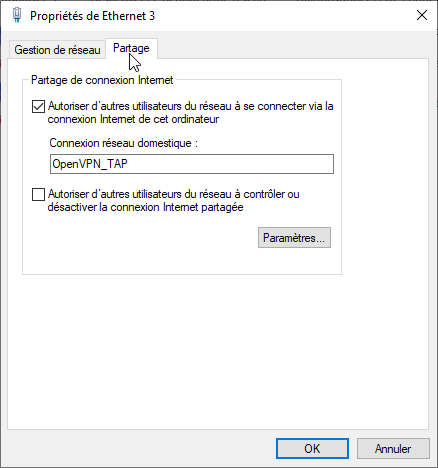The height and width of the screenshot is (468, 438).
Task: Enable the contrôler ou désactiver checkbox
Action: tap(38, 195)
